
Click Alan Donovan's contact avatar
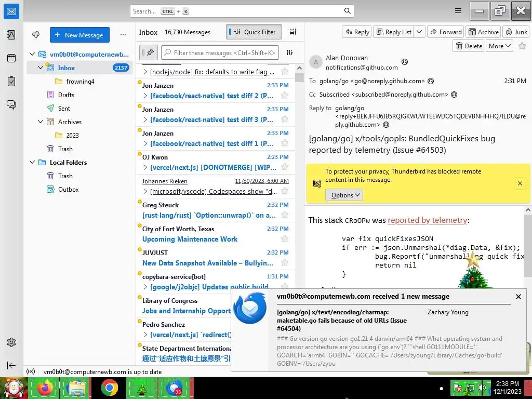(315, 62)
